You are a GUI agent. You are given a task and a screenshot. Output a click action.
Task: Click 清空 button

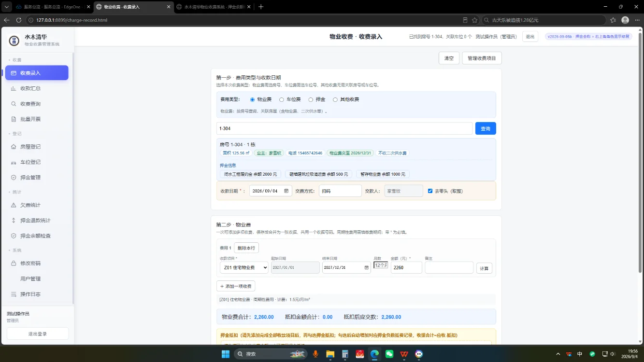tap(449, 58)
